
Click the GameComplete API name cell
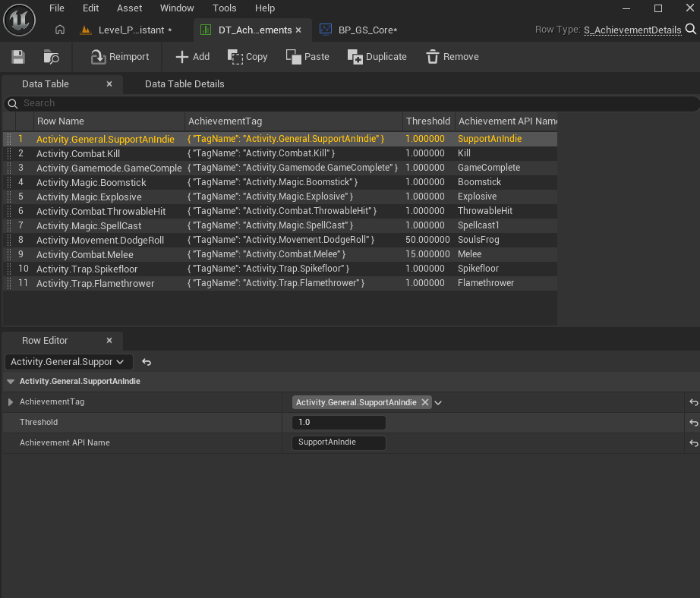tap(489, 168)
